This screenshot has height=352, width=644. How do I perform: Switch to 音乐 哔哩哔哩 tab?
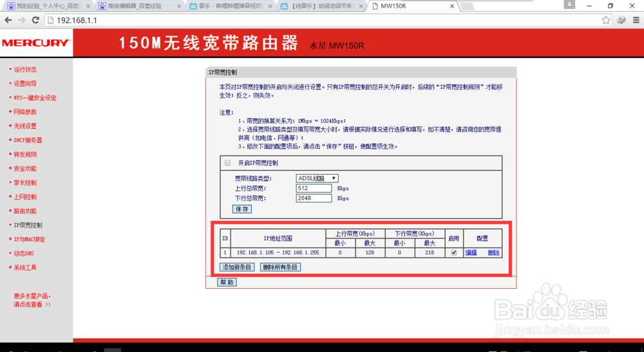pos(230,6)
